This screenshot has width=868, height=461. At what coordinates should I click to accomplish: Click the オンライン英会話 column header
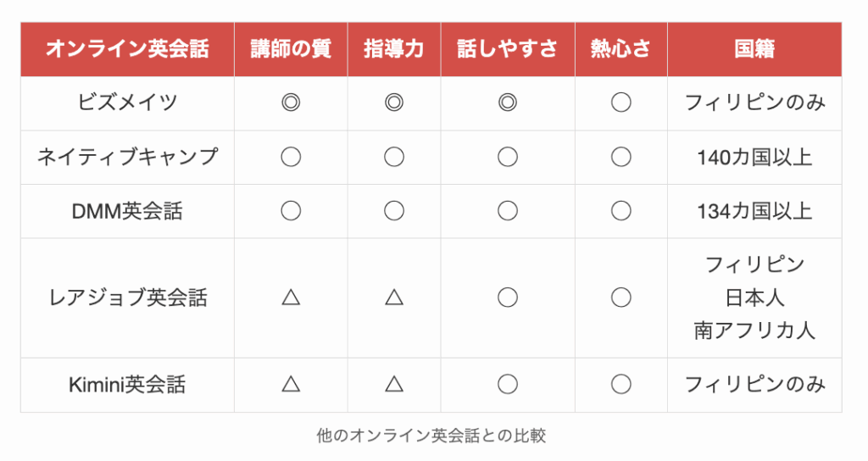127,49
